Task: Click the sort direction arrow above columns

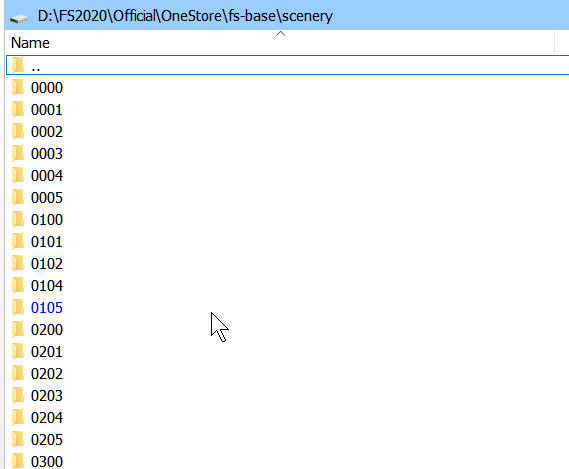Action: [280, 34]
